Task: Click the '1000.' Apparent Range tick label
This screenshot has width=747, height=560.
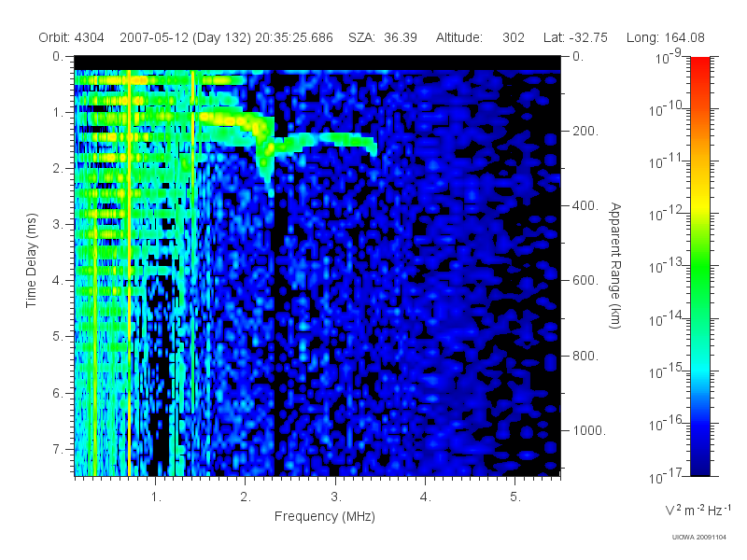Action: pyautogui.click(x=589, y=430)
